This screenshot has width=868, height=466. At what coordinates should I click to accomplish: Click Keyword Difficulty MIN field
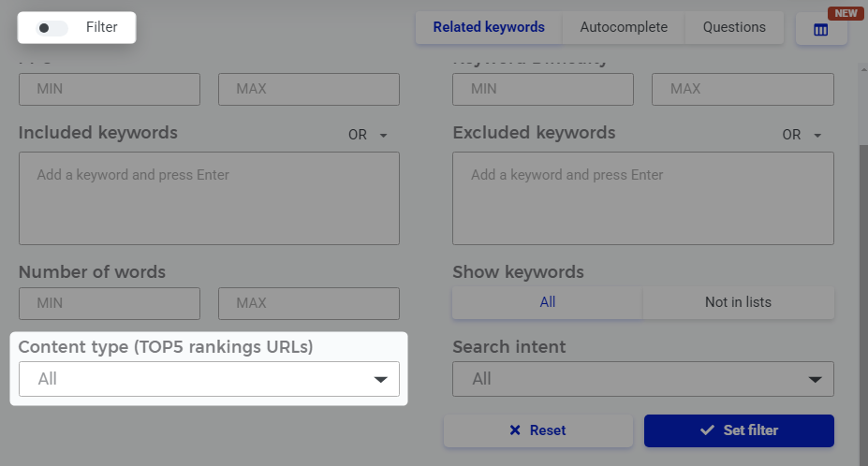tap(543, 89)
